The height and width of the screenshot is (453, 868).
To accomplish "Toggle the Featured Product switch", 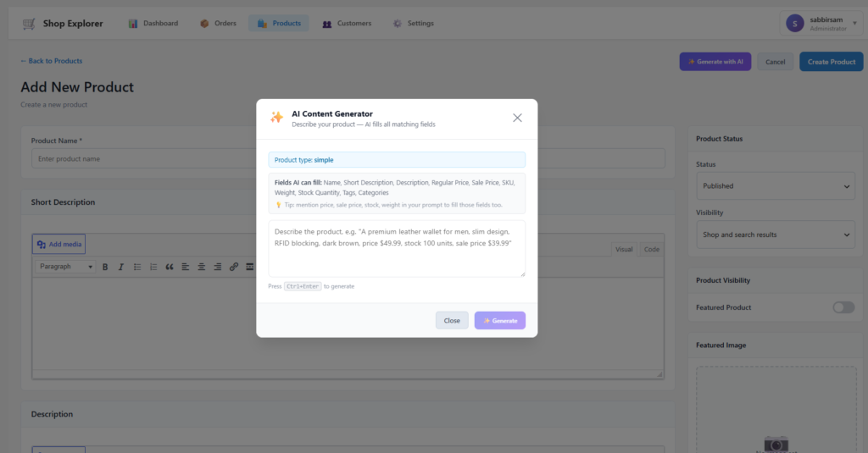I will click(x=843, y=307).
